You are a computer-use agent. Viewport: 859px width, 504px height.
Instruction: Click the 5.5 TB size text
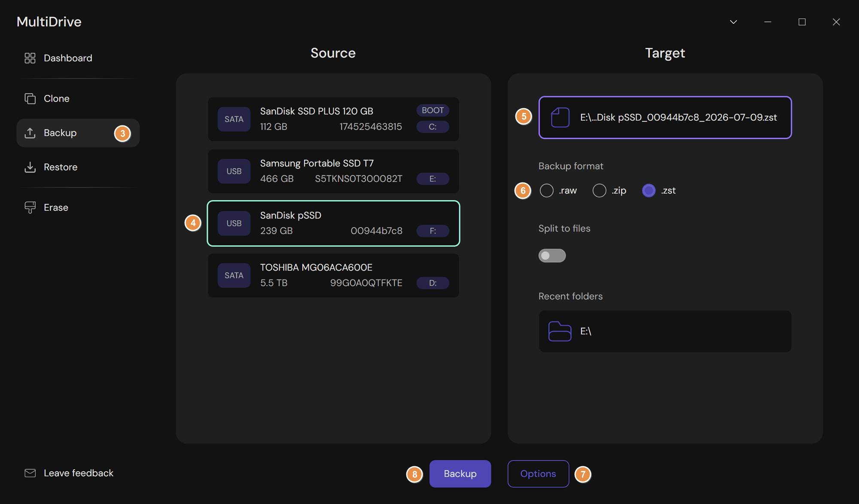click(x=274, y=283)
